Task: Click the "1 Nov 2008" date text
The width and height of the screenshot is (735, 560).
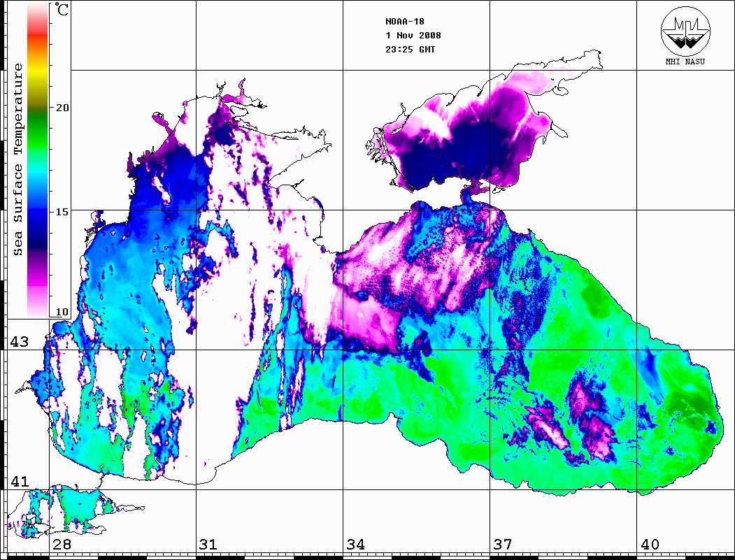Action: [x=413, y=36]
